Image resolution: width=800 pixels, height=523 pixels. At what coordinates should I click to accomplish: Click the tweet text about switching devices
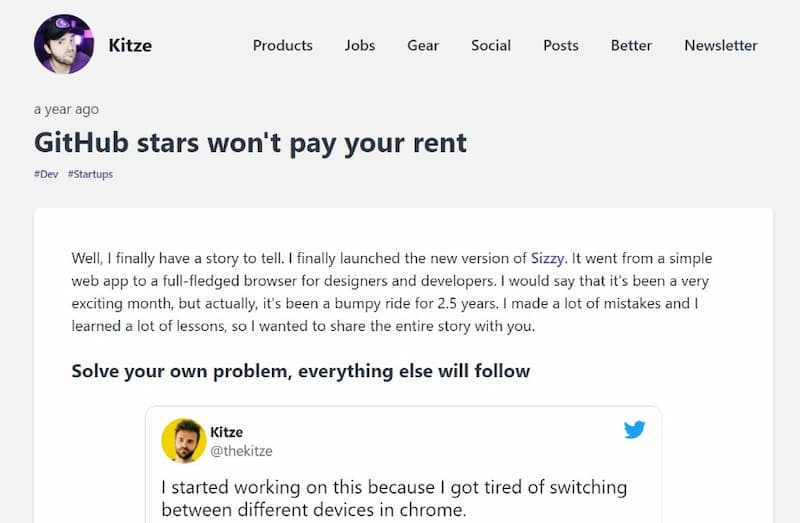[394, 498]
